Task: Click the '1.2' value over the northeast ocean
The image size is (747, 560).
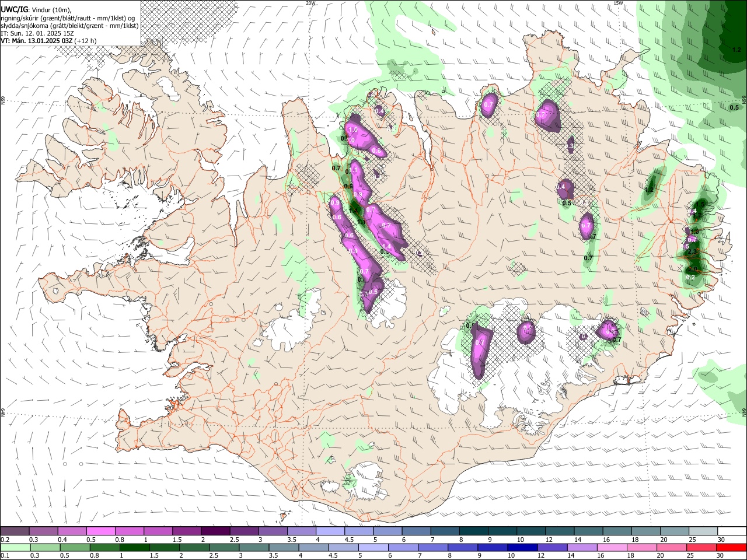Action: point(736,50)
